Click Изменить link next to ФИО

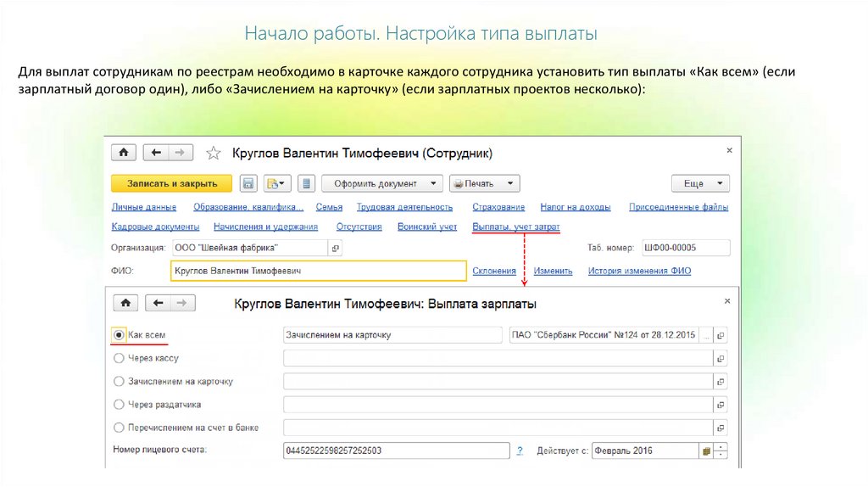(x=553, y=271)
